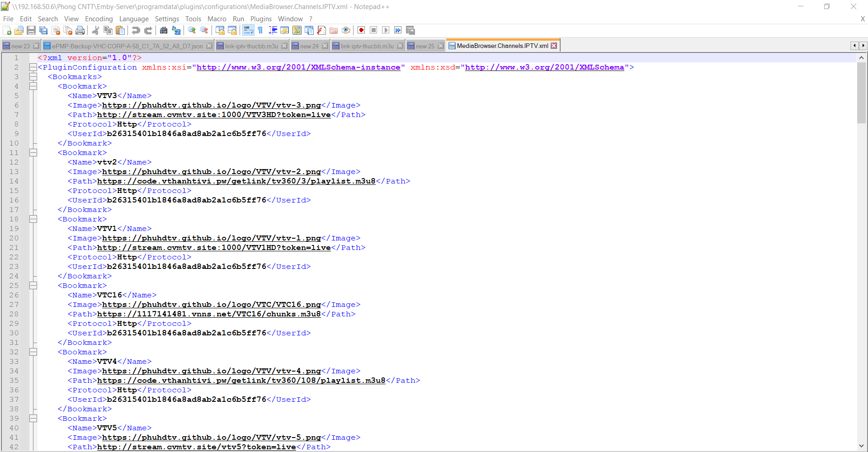Image resolution: width=868 pixels, height=452 pixels.
Task: Open the Macro menu
Action: [x=217, y=19]
